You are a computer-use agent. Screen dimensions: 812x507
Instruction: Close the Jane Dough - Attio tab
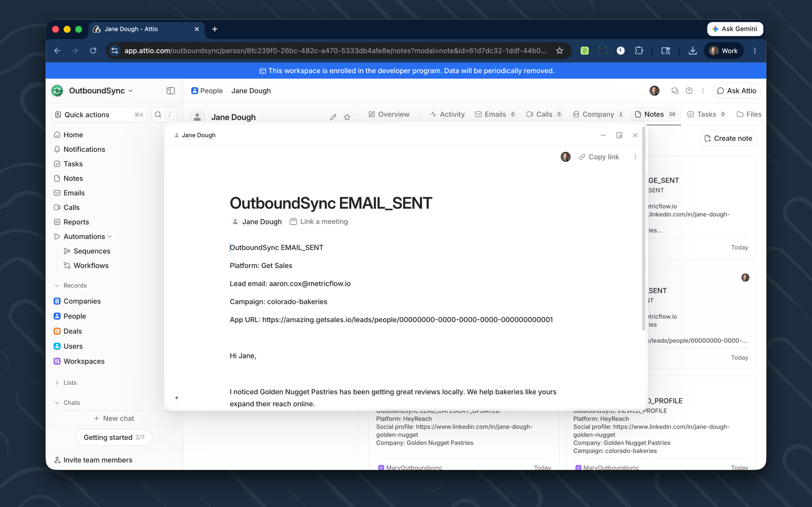click(x=197, y=29)
